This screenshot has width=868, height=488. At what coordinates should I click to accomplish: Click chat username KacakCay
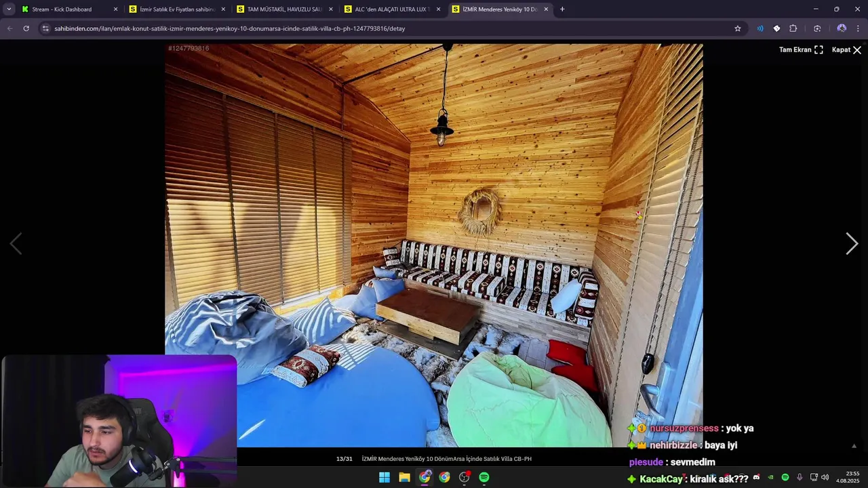pyautogui.click(x=661, y=479)
